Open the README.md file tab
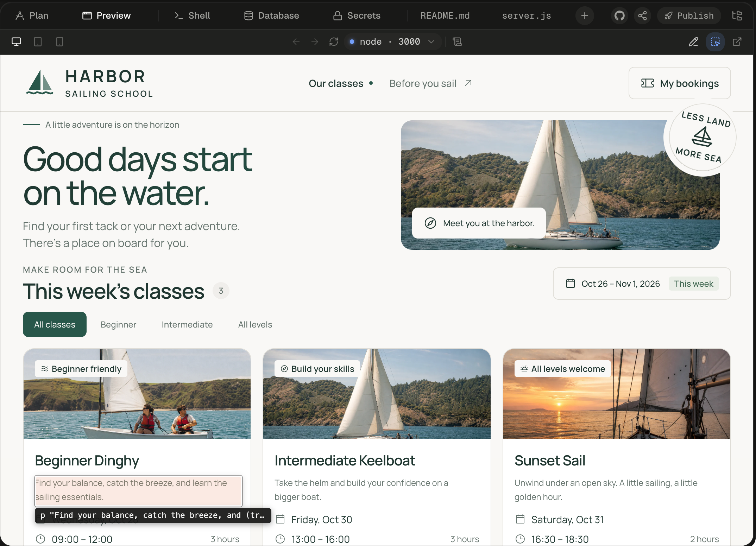756x546 pixels. coord(445,15)
